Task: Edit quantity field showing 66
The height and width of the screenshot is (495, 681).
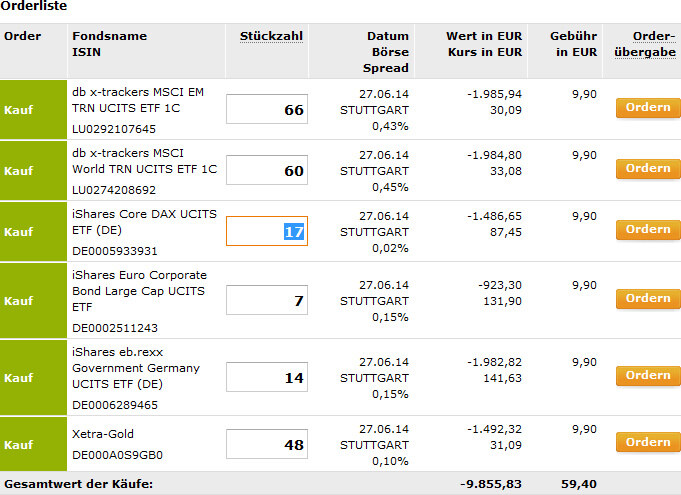Action: 266,109
